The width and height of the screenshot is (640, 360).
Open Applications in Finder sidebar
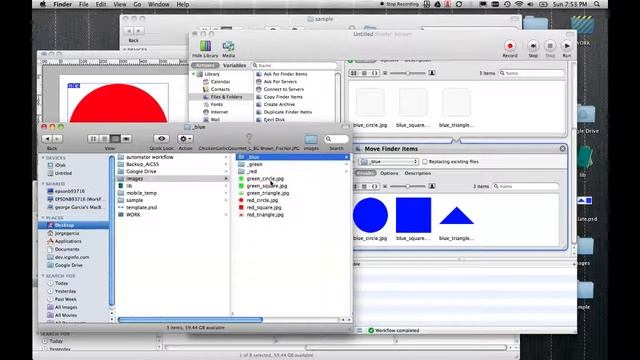tap(68, 241)
